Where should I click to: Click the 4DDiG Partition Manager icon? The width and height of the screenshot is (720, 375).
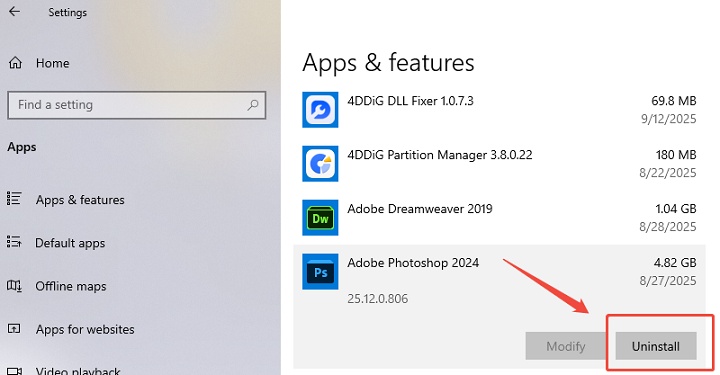click(x=320, y=164)
